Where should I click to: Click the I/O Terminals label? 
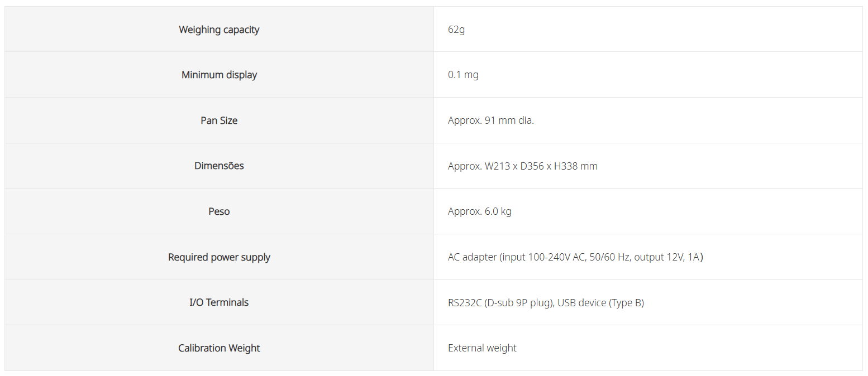click(219, 302)
